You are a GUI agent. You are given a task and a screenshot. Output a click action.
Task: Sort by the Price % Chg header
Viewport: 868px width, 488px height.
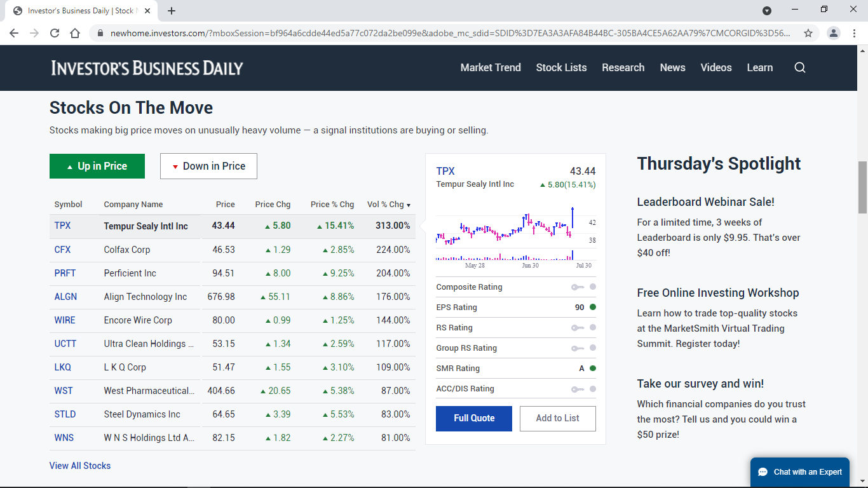pyautogui.click(x=332, y=205)
